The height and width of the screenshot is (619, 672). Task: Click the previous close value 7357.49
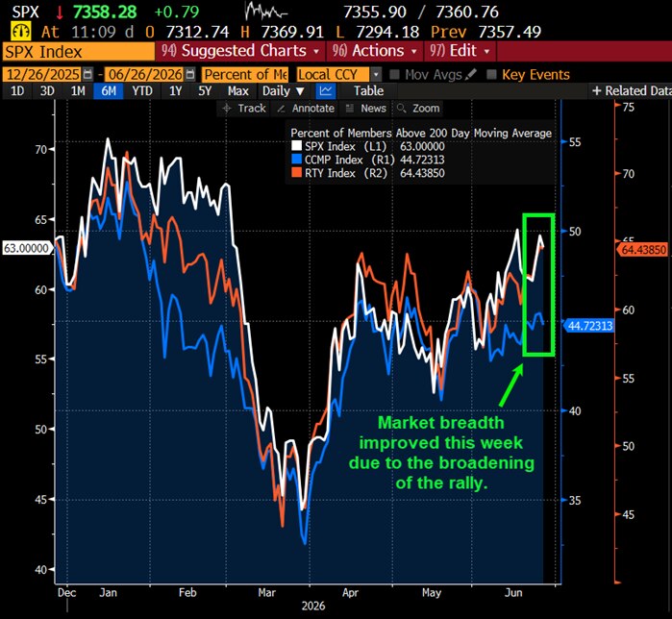(510, 32)
